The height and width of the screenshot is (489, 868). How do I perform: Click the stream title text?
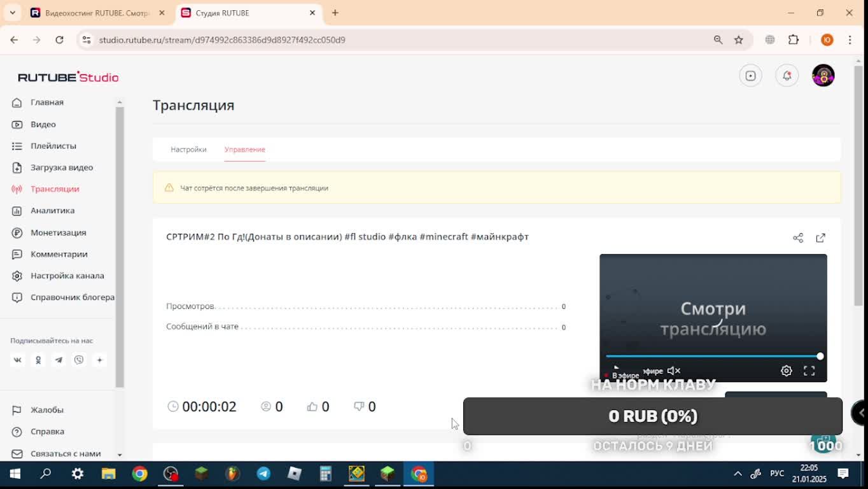pos(347,237)
